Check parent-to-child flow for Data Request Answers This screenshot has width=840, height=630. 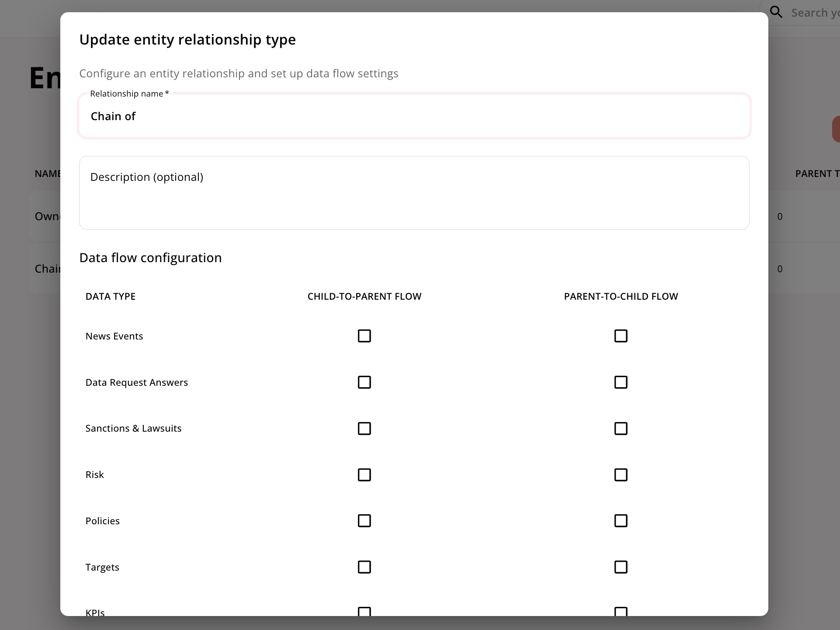click(x=621, y=382)
